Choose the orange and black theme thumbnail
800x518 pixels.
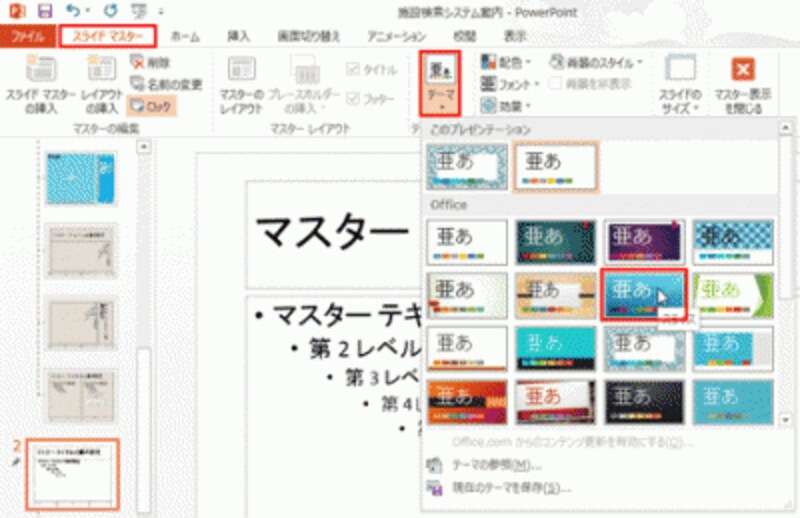tap(467, 402)
